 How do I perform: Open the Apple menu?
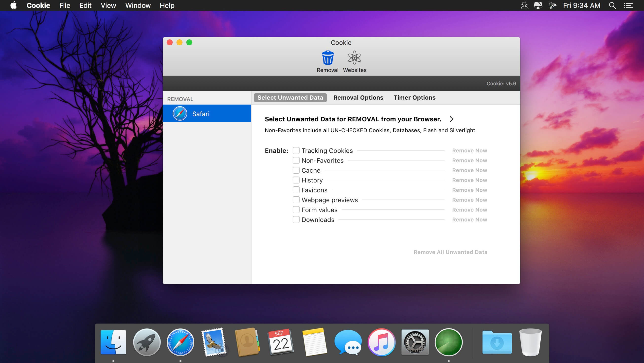click(14, 5)
